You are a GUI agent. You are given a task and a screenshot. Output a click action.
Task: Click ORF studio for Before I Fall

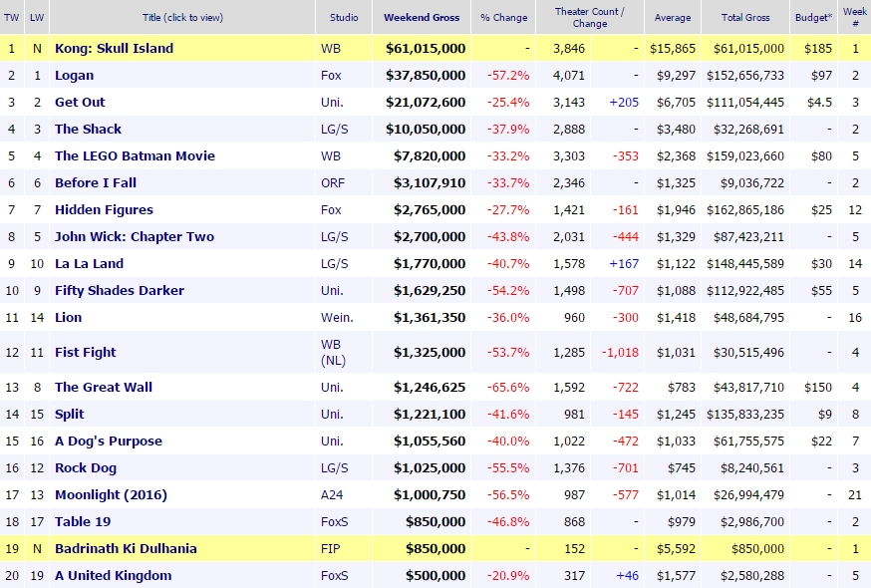(333, 182)
